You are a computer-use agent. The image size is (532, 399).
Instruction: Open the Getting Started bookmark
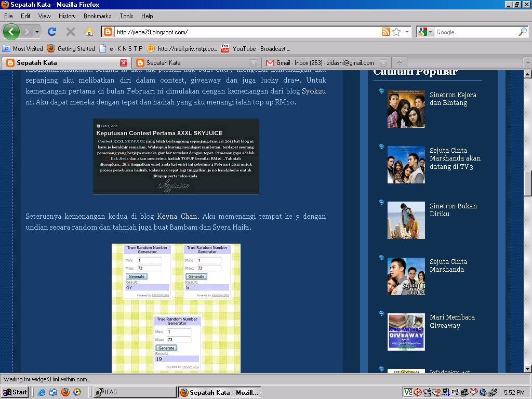click(71, 48)
